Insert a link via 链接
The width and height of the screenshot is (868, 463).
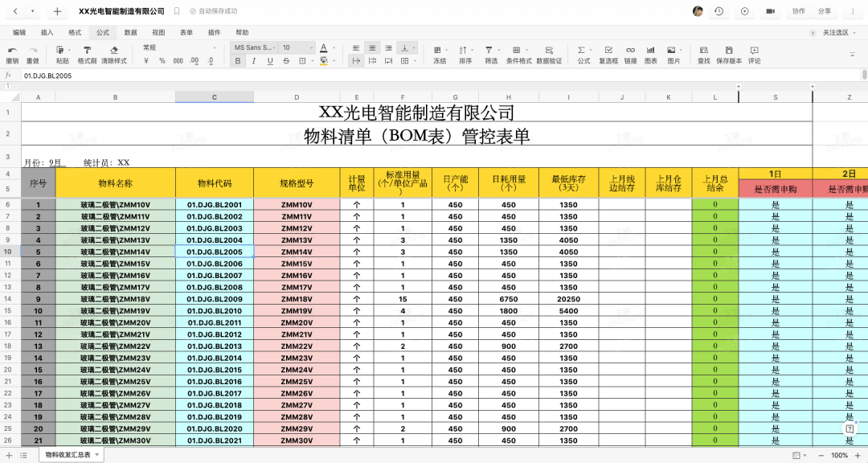click(x=631, y=55)
